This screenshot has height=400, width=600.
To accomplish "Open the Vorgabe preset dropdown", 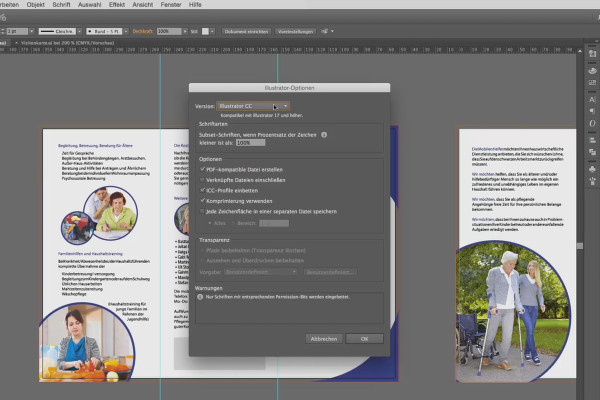I will click(261, 272).
